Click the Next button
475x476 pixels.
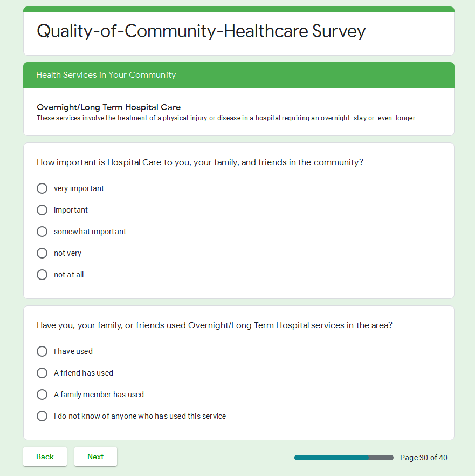click(95, 457)
